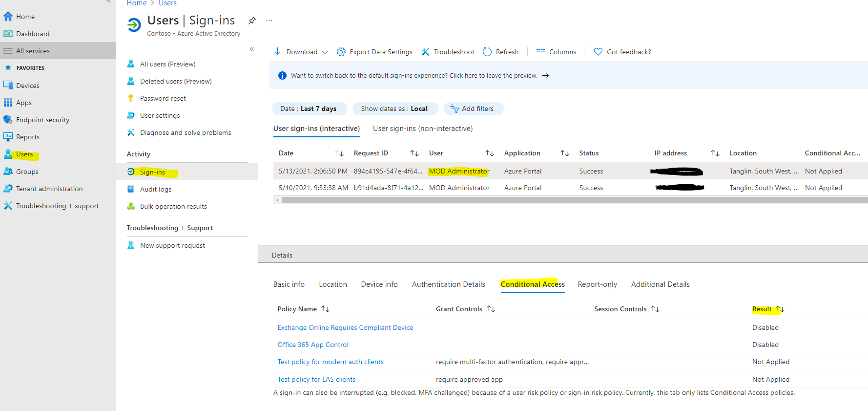868x411 pixels.
Task: Open Office 365 App Control policy
Action: click(x=313, y=345)
